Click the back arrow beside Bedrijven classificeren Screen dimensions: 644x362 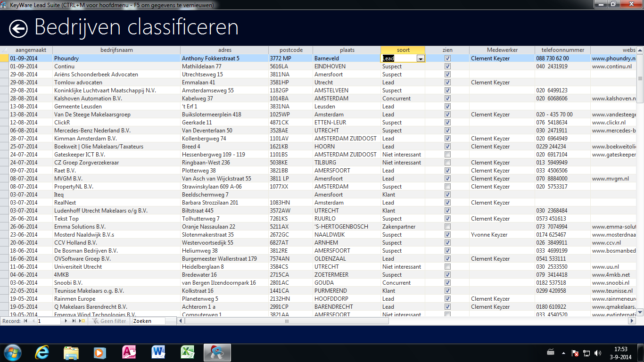point(18,29)
